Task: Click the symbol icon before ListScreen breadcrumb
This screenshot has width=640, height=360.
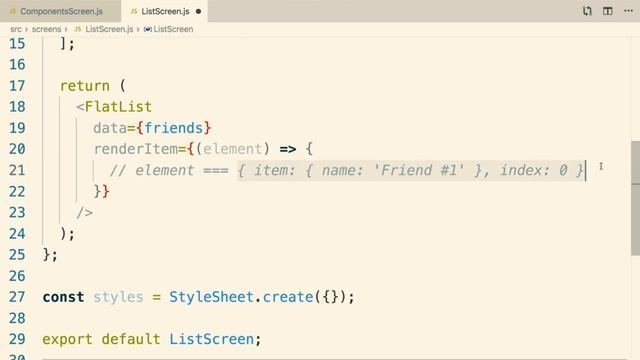Action: point(148,29)
